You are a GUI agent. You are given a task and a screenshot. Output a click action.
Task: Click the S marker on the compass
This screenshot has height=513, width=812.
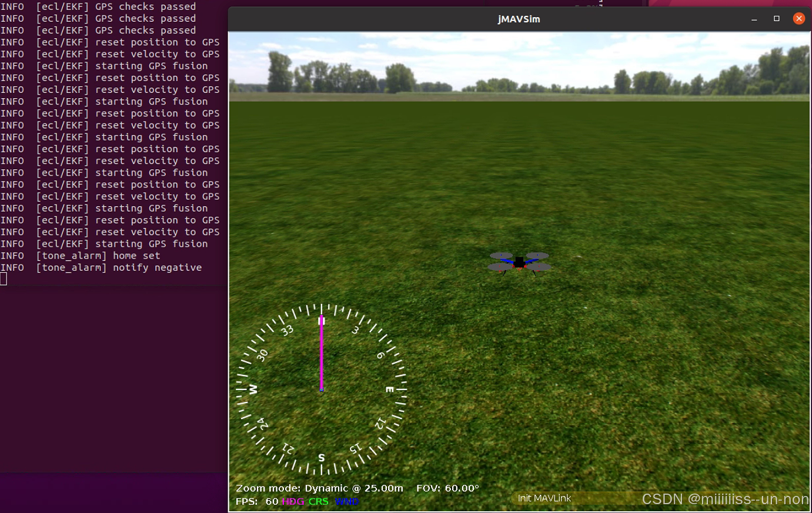321,457
